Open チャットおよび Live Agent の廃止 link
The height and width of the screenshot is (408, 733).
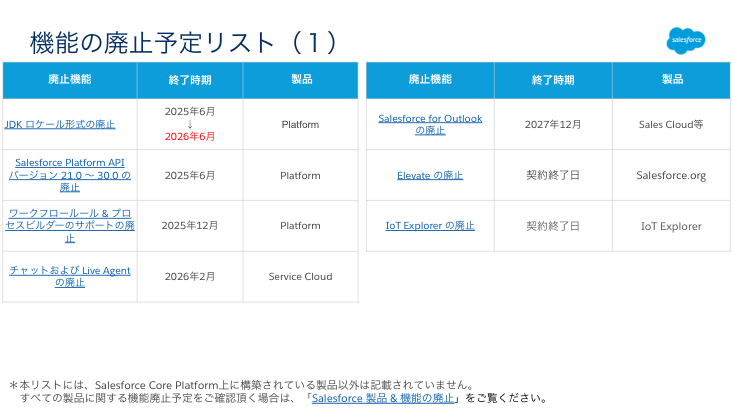tap(70, 276)
